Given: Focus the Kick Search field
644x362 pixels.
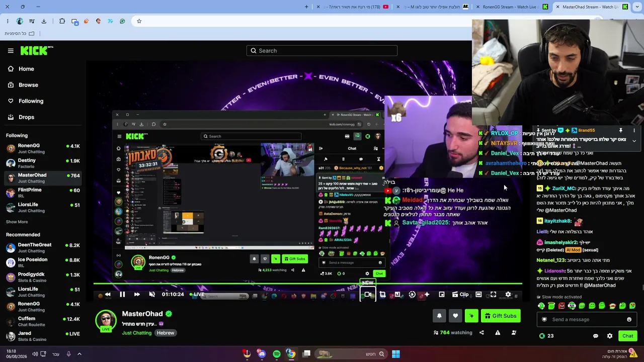Looking at the screenshot, I should [x=322, y=51].
